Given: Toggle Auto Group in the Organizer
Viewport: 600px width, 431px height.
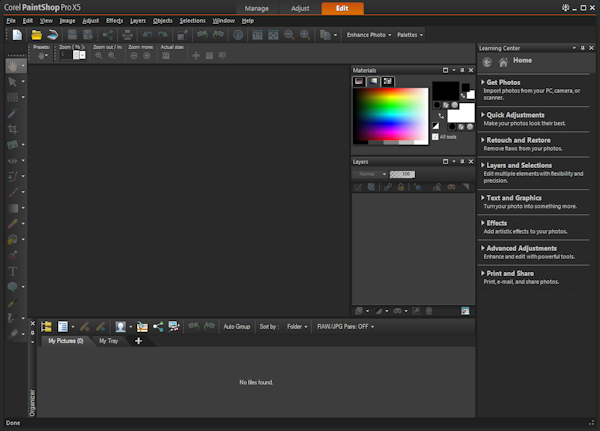Looking at the screenshot, I should pos(236,326).
